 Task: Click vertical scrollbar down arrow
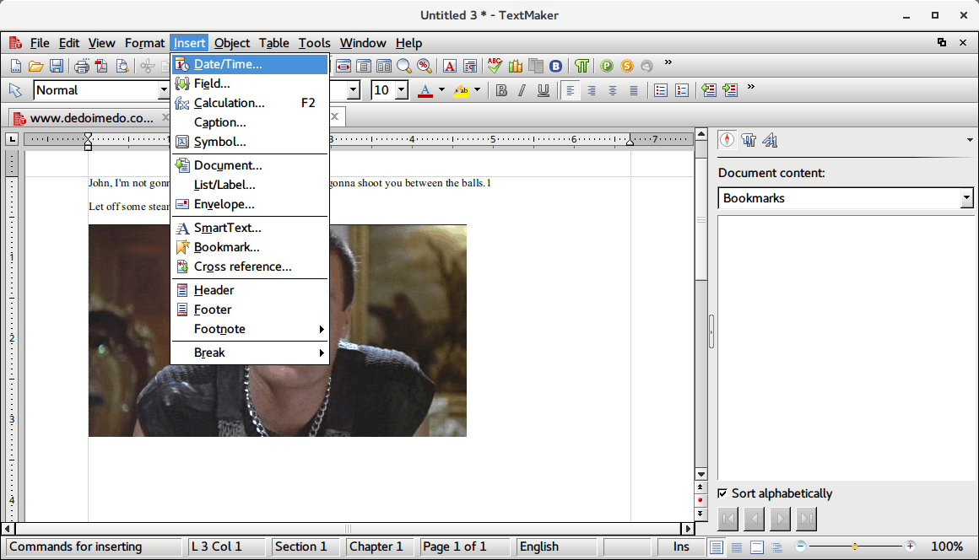(701, 475)
